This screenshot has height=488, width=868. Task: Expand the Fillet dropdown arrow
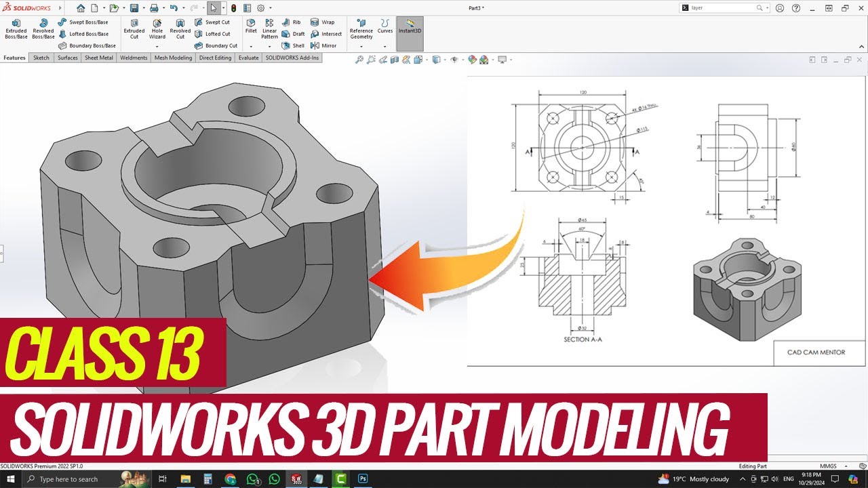tap(251, 46)
